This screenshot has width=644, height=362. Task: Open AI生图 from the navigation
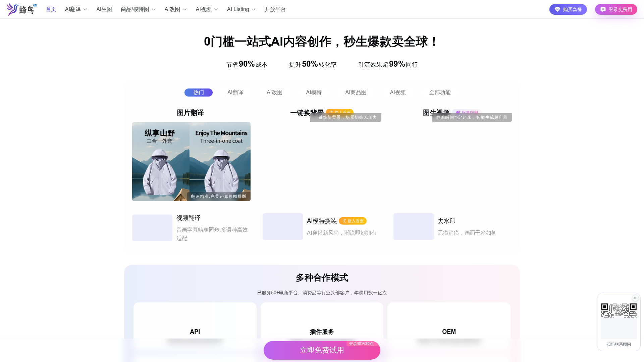pos(104,9)
